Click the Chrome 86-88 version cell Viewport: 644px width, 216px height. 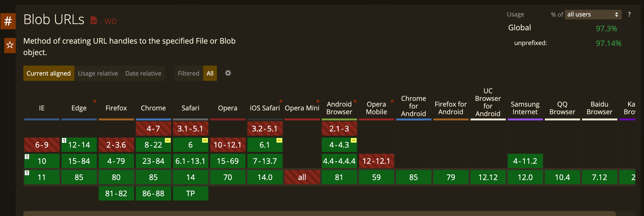(x=153, y=193)
